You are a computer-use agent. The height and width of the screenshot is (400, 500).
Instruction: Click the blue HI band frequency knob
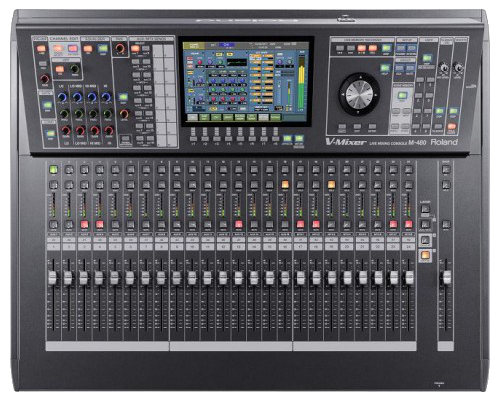106,97
